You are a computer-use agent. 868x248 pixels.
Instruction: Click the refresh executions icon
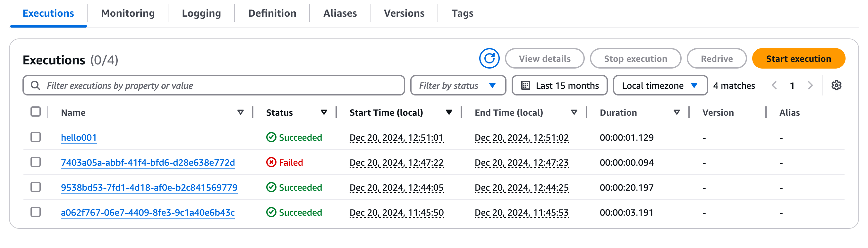[x=489, y=59]
